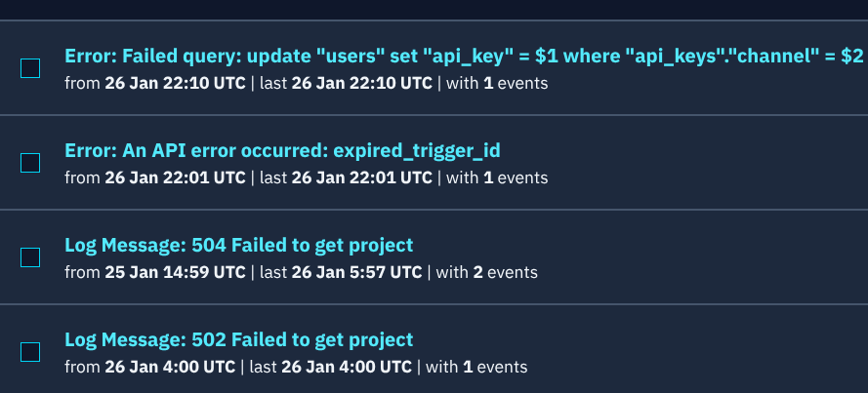Open Log Message: 502 Failed to get project
The image size is (868, 393).
pos(239,339)
